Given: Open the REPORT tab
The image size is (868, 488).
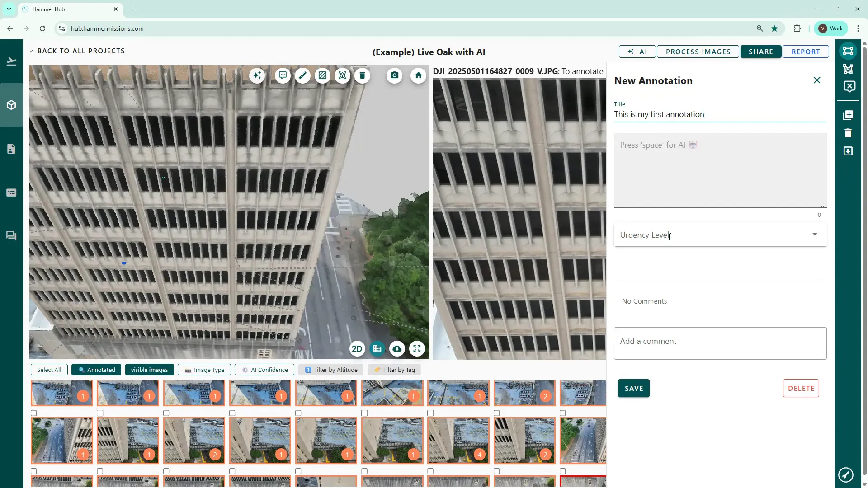Looking at the screenshot, I should [x=805, y=52].
